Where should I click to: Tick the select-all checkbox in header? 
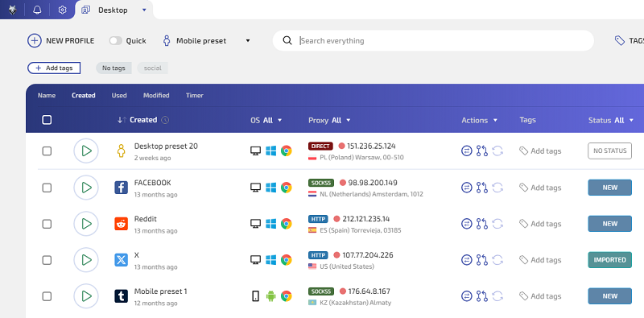(x=47, y=120)
